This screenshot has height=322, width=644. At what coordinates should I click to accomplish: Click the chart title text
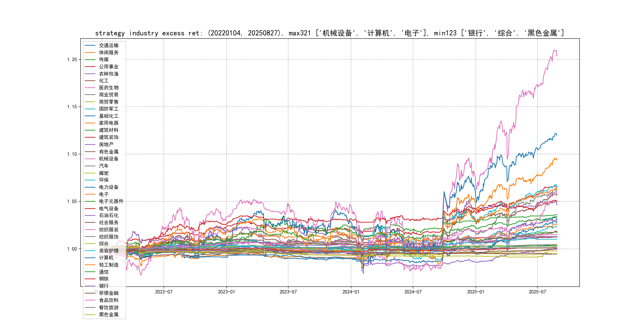[330, 33]
